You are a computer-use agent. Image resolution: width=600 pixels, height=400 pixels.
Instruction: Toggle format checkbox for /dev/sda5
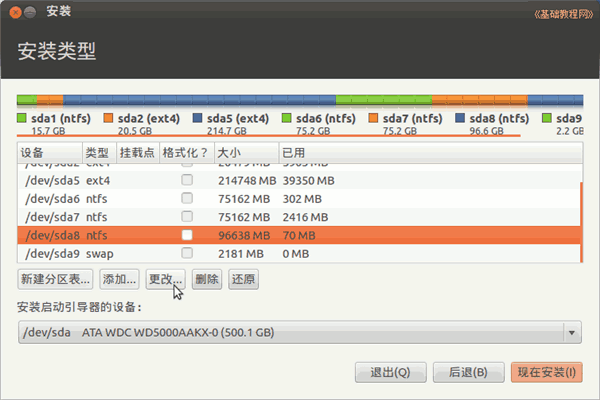click(x=187, y=180)
